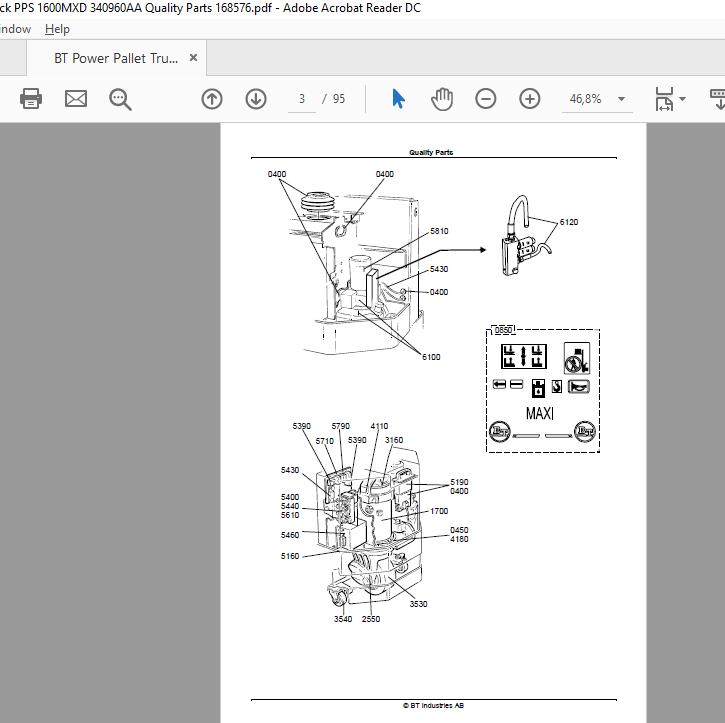
Task: Go to previous page arrow
Action: [212, 99]
